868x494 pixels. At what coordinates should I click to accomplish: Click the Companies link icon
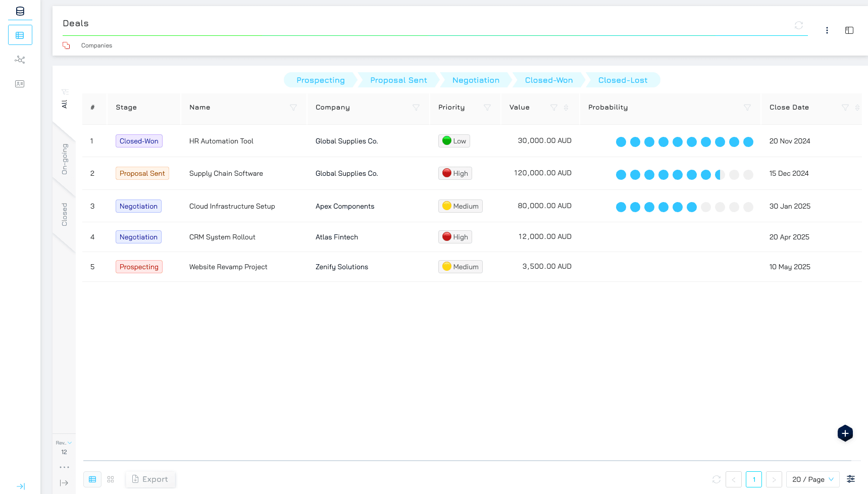point(66,45)
